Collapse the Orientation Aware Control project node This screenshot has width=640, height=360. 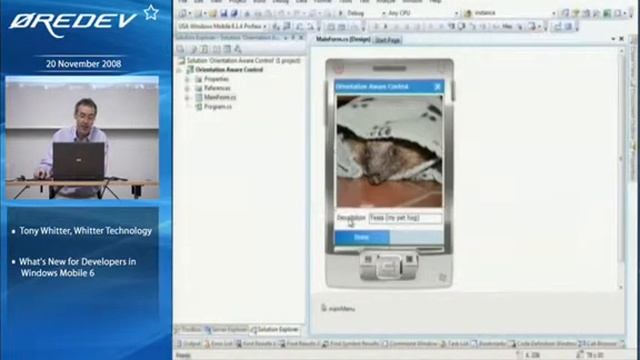(180, 70)
